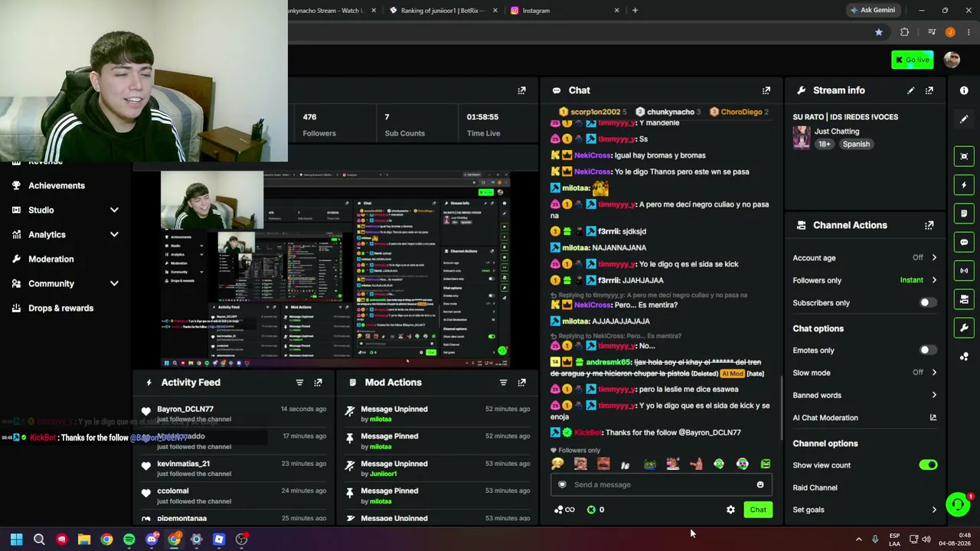Open Ask Gemini in browser
Screen dimensions: 980x551
872,10
